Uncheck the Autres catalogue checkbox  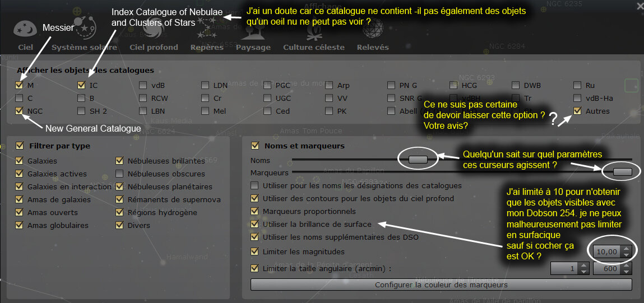pyautogui.click(x=577, y=111)
